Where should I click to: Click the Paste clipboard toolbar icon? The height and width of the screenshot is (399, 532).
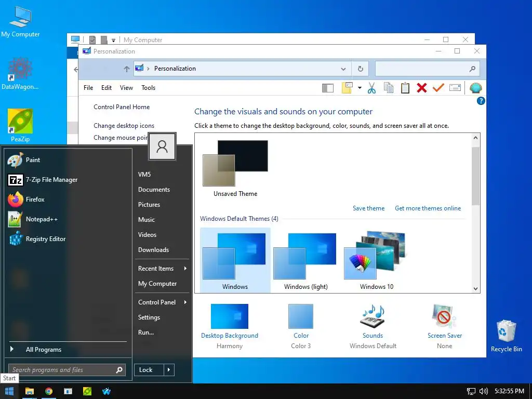(405, 88)
